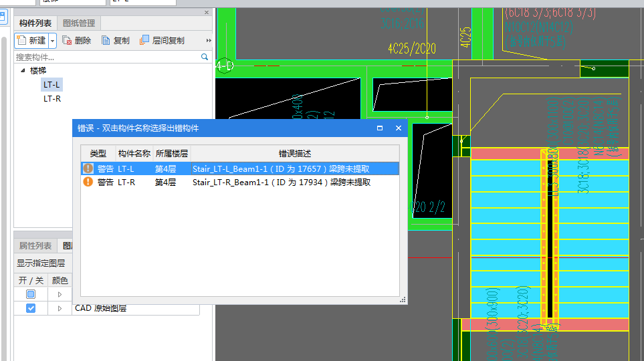Switch to 图纸管理 tab

coord(78,23)
